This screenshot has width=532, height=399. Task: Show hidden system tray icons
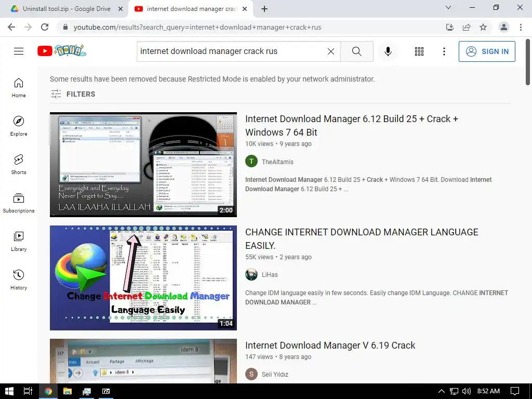[x=442, y=391]
